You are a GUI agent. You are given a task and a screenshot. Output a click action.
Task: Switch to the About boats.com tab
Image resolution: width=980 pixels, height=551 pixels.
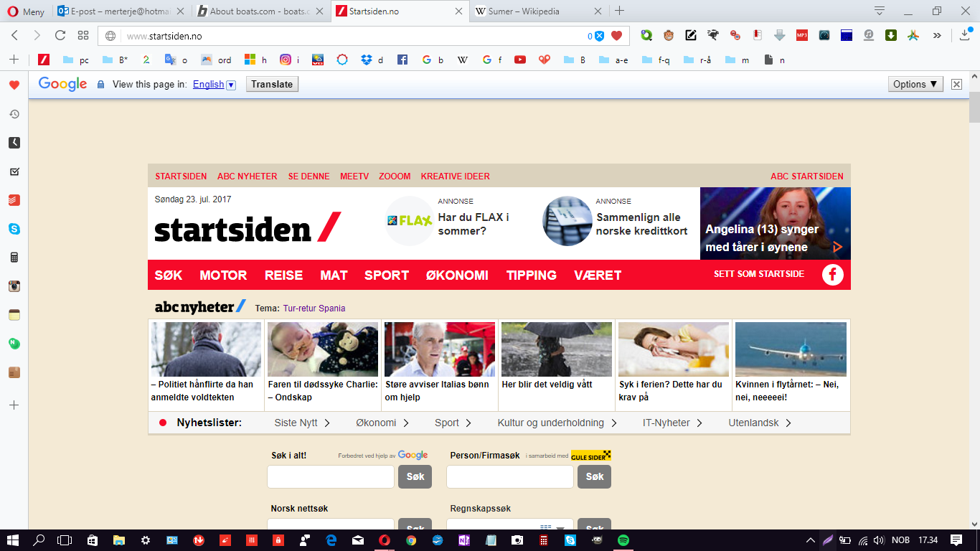point(260,11)
